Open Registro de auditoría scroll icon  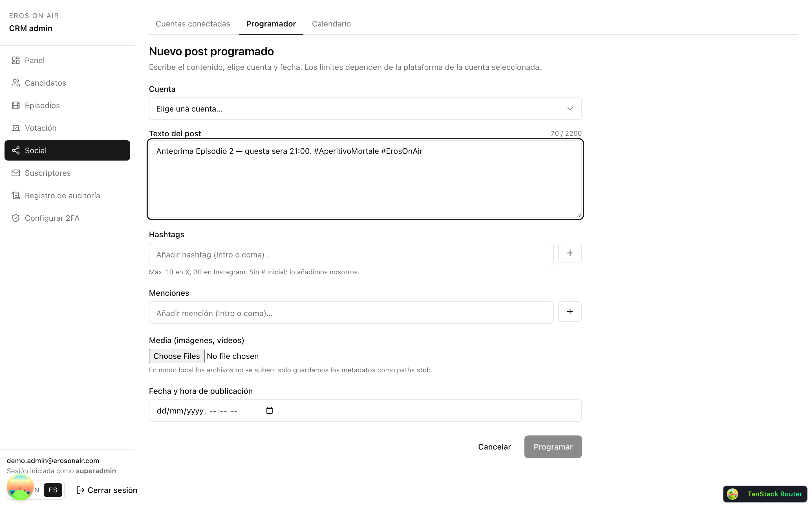coord(16,195)
